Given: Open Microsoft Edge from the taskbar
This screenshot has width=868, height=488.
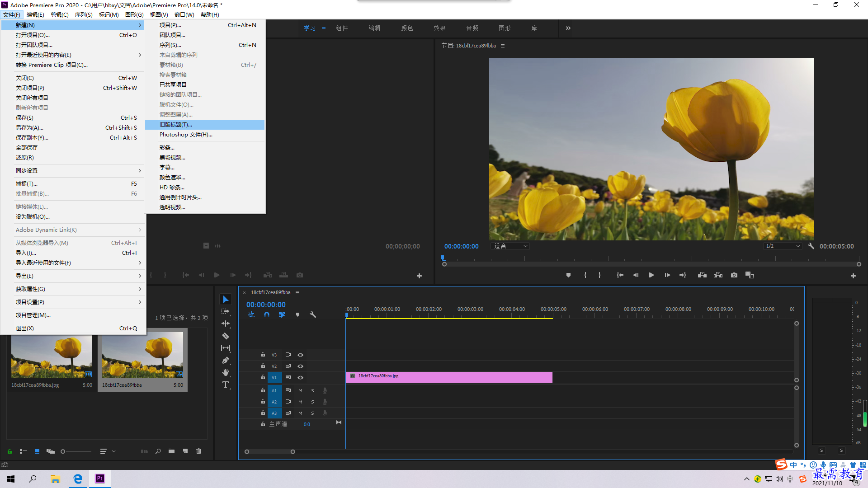Looking at the screenshot, I should tap(78, 479).
